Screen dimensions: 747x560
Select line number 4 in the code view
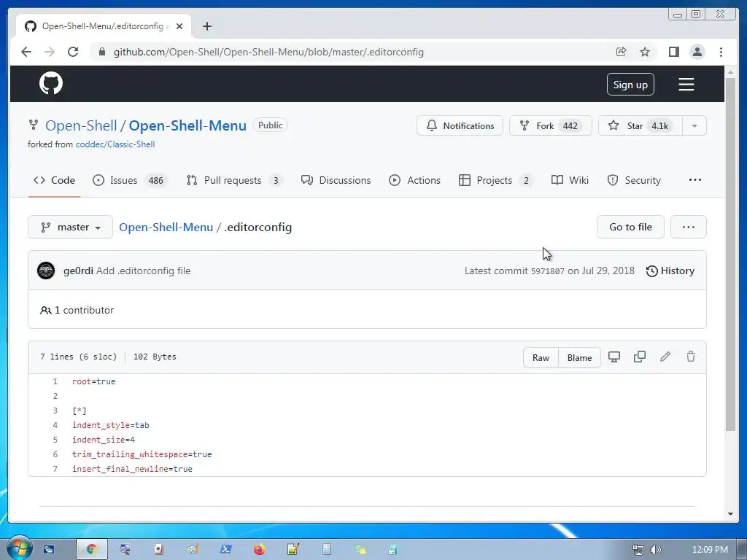55,425
